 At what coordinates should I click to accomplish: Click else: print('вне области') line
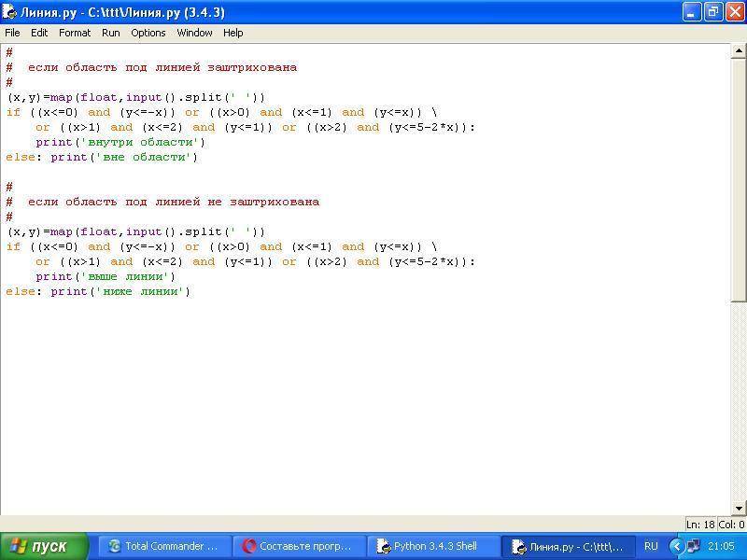[x=102, y=157]
